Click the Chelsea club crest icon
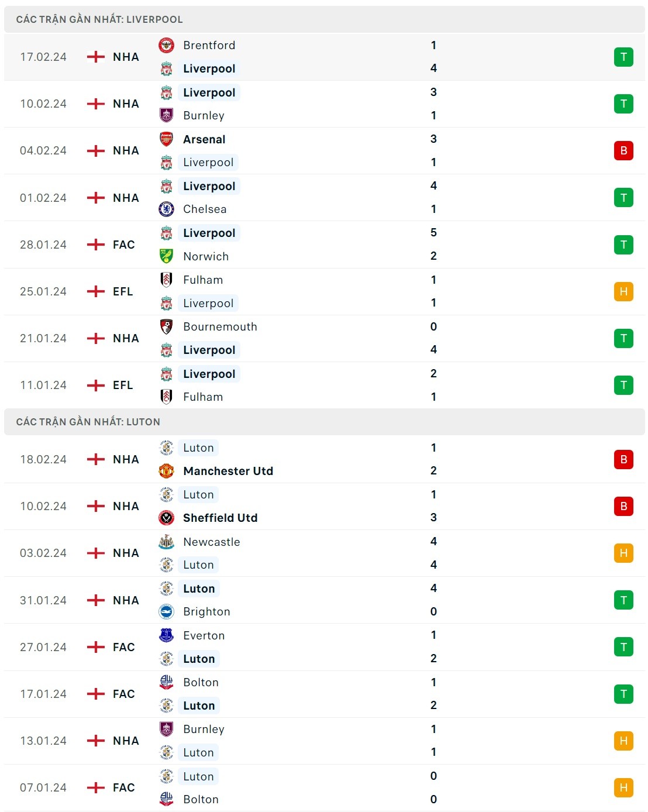 pos(167,209)
